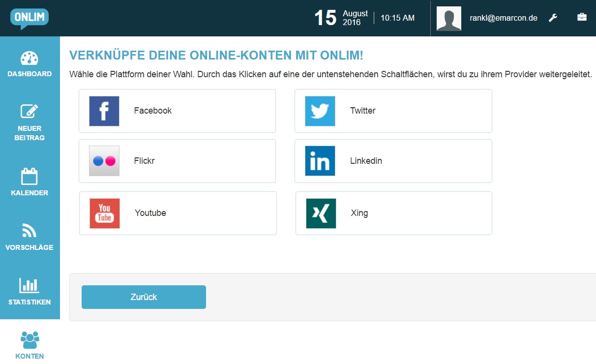Go to DASHBOARD menu label
Image resolution: width=596 pixels, height=364 pixels.
[x=30, y=74]
